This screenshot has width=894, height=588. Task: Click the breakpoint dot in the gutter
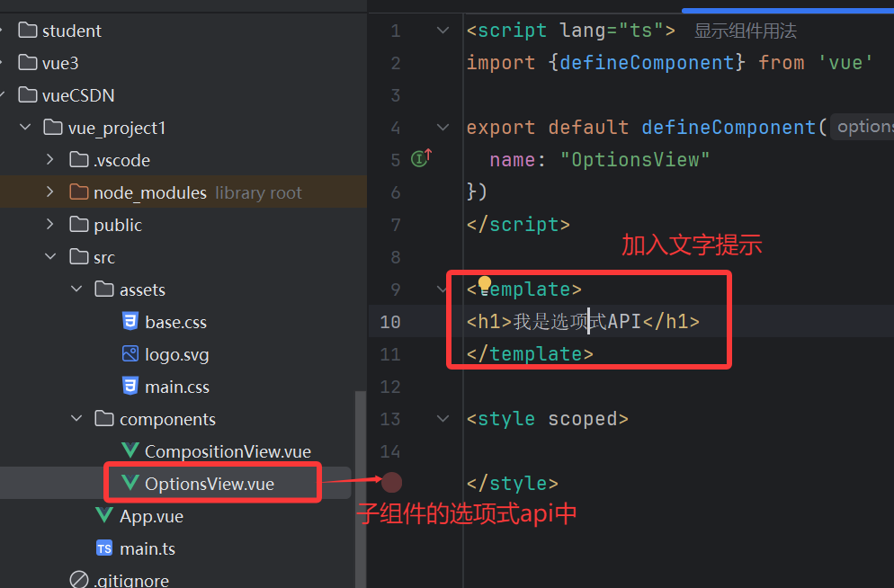coord(392,483)
